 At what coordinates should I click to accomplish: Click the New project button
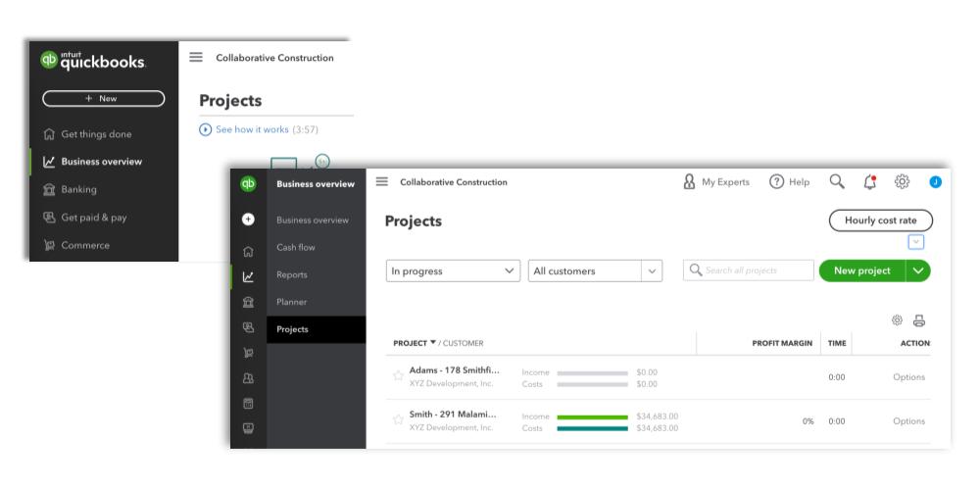coord(861,270)
